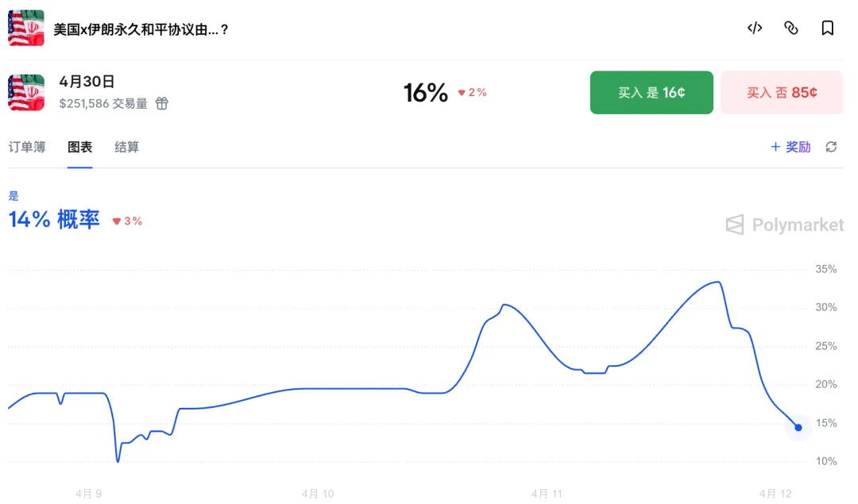Click the flag thumbnail beside the title
This screenshot has width=858, height=504.
26,29
